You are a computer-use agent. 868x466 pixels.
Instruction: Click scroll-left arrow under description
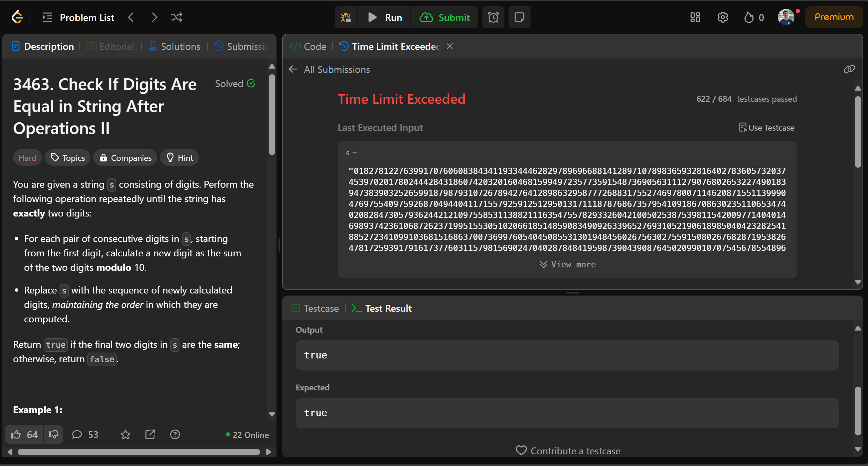10,452
